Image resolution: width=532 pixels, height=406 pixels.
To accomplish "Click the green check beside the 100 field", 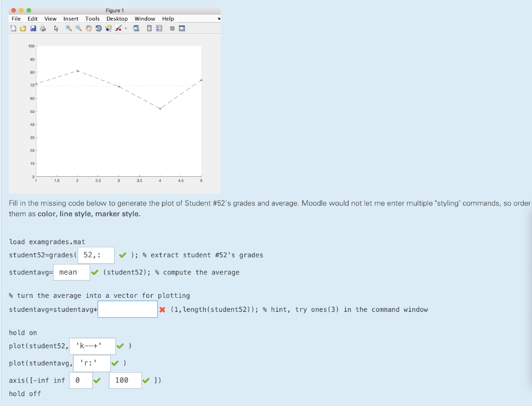I will (146, 380).
